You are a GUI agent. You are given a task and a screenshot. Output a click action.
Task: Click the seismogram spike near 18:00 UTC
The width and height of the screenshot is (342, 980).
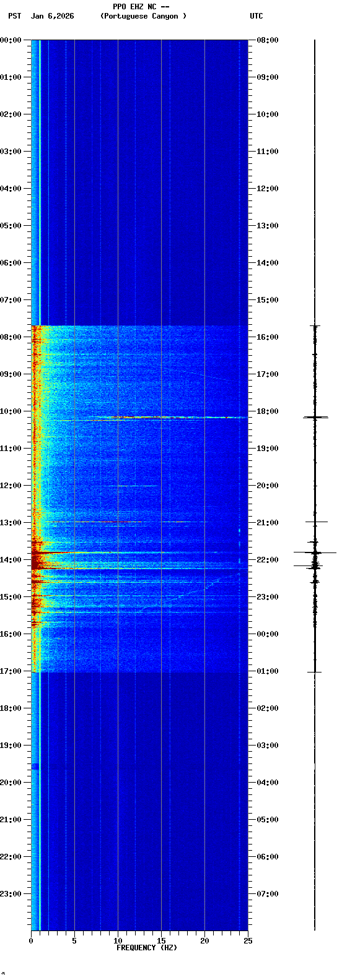click(315, 418)
